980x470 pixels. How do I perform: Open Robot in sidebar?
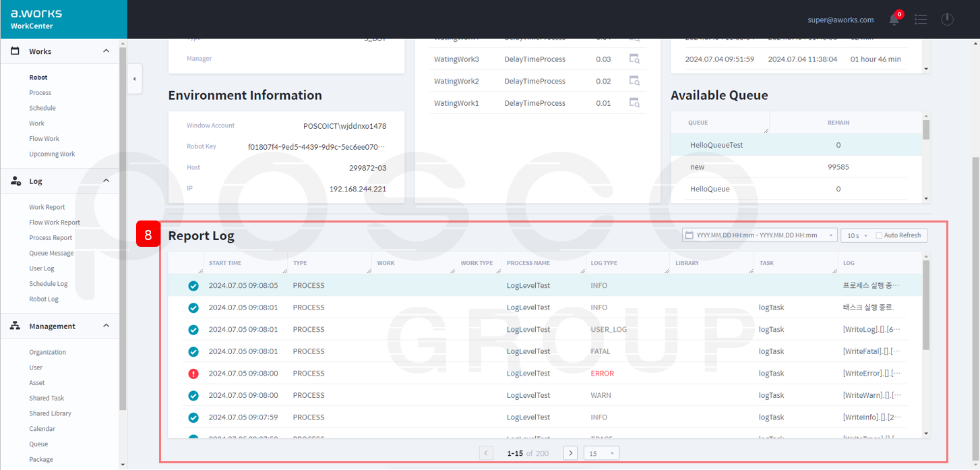pos(38,78)
